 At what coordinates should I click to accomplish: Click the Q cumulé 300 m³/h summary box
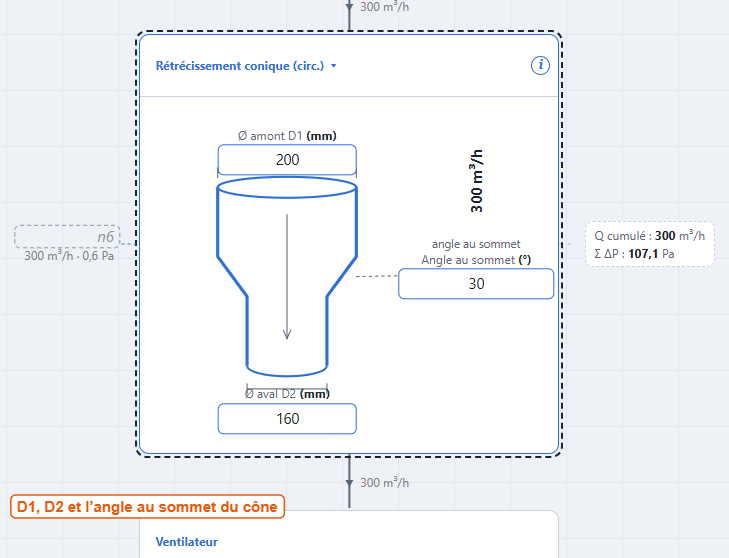point(649,244)
